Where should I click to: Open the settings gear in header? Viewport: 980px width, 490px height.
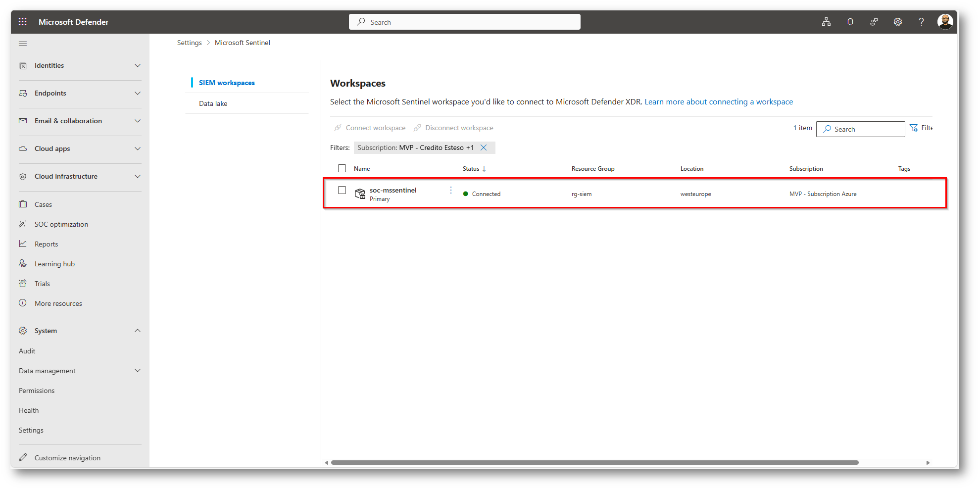point(897,22)
